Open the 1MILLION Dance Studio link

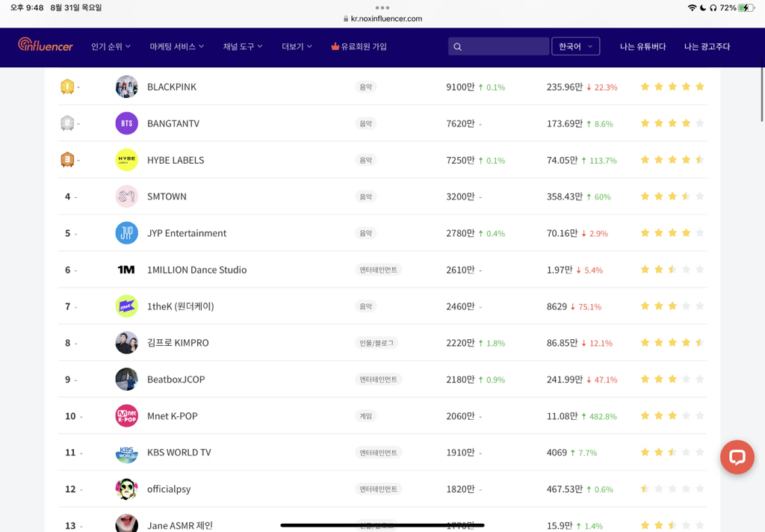(x=197, y=270)
